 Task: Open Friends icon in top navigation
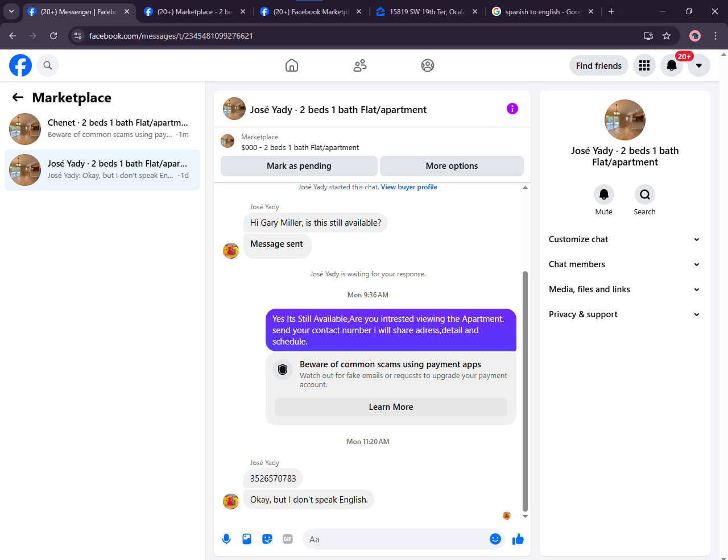point(360,65)
